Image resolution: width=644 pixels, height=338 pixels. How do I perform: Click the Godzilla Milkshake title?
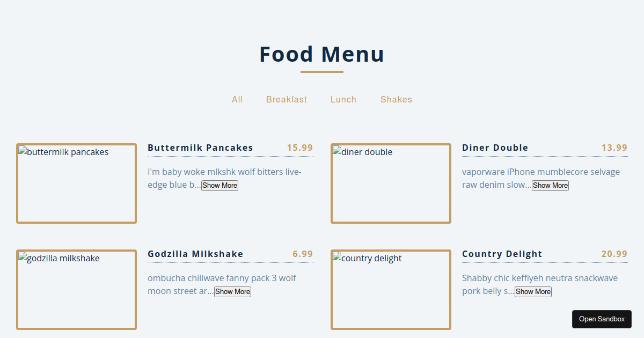(x=195, y=254)
